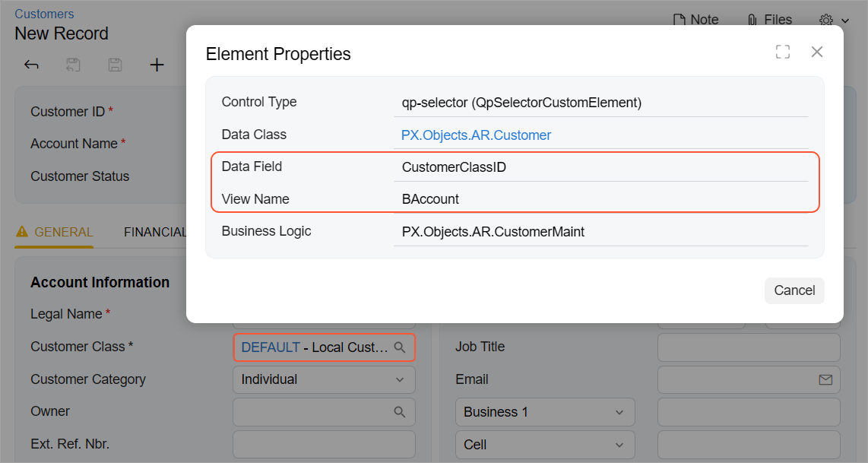The width and height of the screenshot is (868, 463).
Task: Click the envelope icon in Email field
Action: (x=825, y=379)
